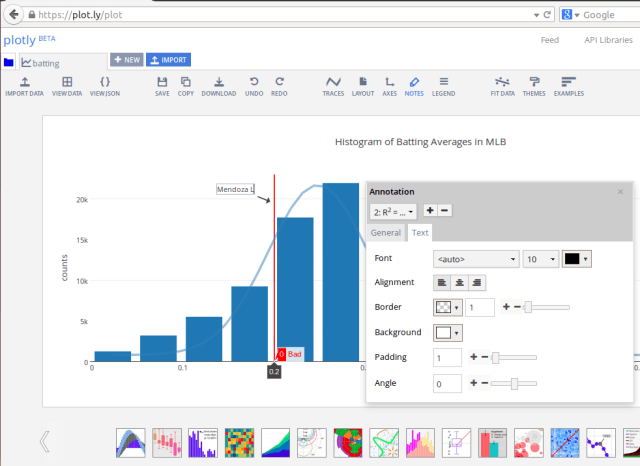Screen dimensions: 640x466
Task: Expand the font size 10 dropdown
Action: (540, 259)
